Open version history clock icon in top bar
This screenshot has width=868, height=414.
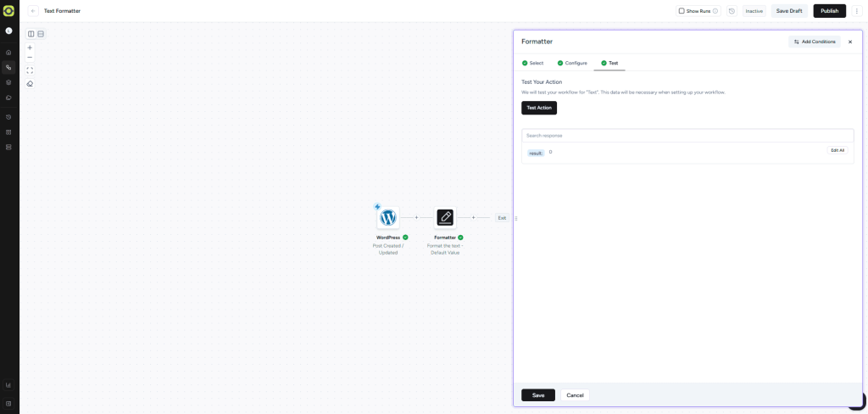coord(732,11)
